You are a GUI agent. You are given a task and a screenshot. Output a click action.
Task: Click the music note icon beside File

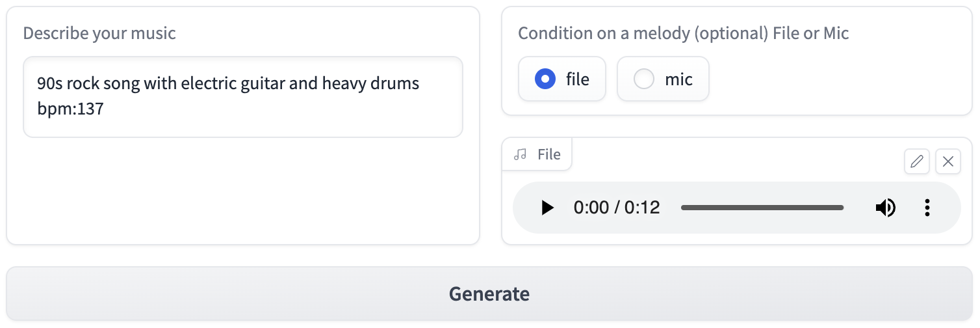click(x=520, y=154)
